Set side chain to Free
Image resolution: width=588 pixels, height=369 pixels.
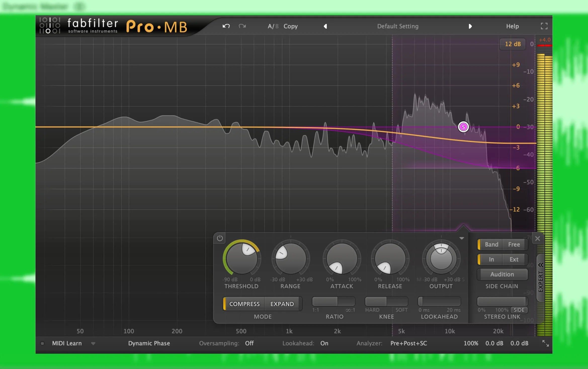(x=514, y=244)
